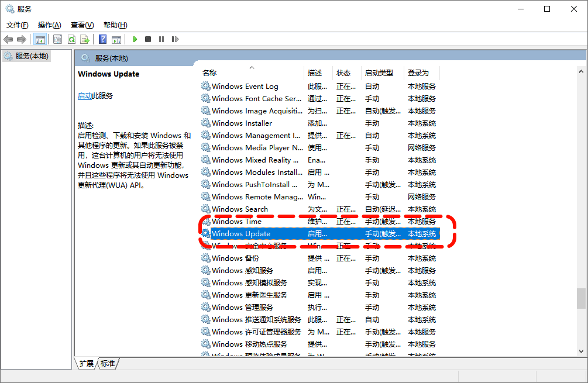The width and height of the screenshot is (588, 383).
Task: Switch to the 扩展 tab
Action: point(87,364)
